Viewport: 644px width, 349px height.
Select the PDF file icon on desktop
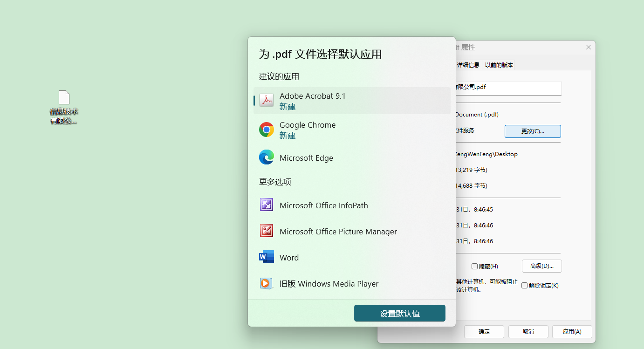tap(64, 97)
